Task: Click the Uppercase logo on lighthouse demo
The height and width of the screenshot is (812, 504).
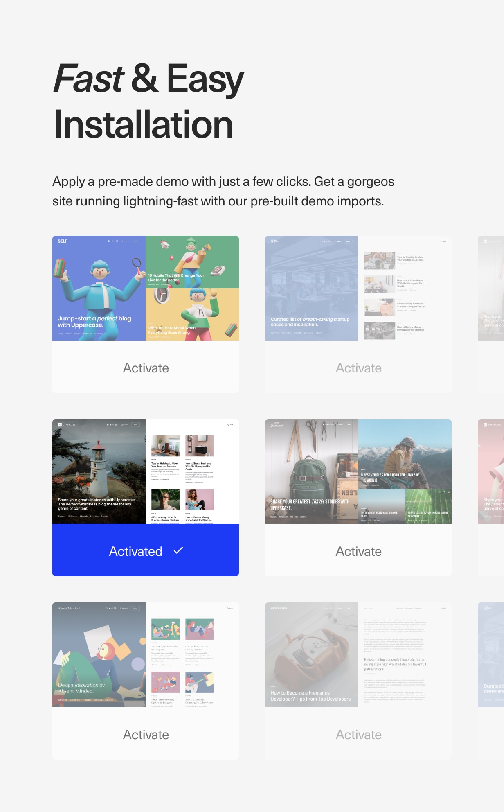Action: click(x=67, y=425)
